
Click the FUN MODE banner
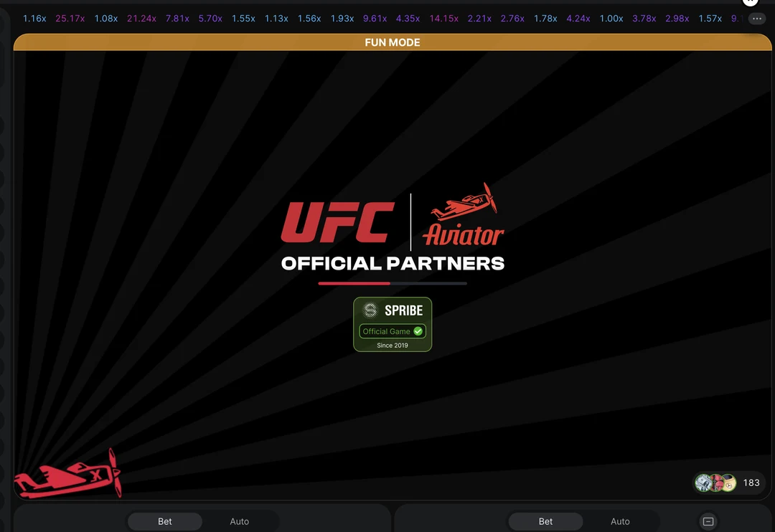point(393,42)
